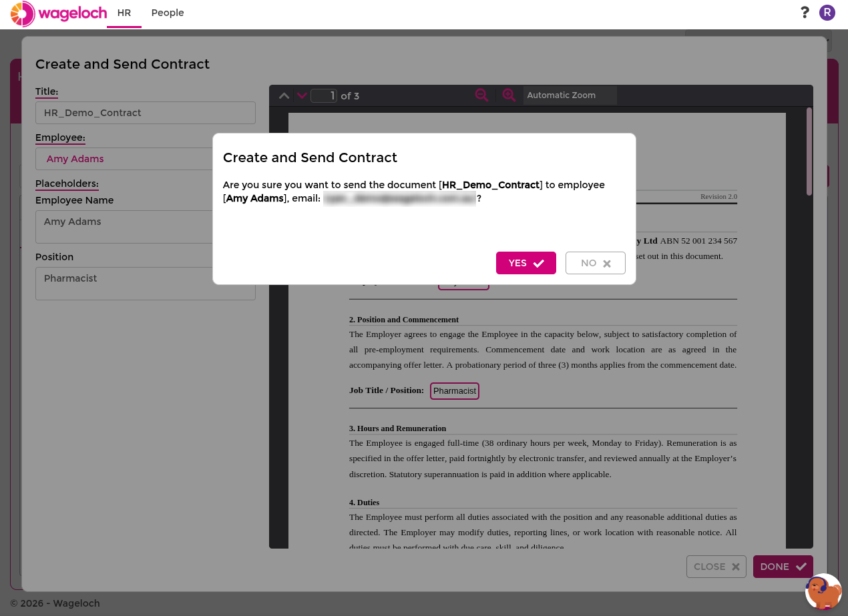The width and height of the screenshot is (848, 616).
Task: Open the help question mark icon
Action: coord(805,13)
